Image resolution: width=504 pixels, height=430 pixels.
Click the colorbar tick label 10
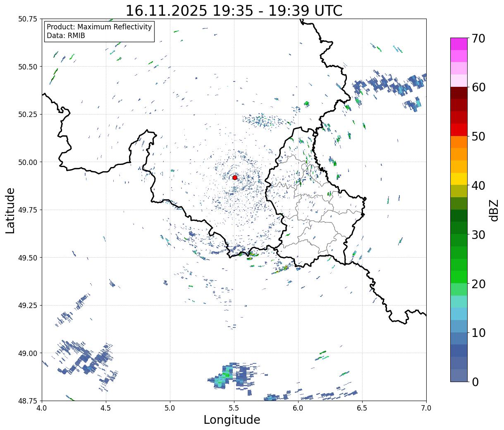click(478, 333)
